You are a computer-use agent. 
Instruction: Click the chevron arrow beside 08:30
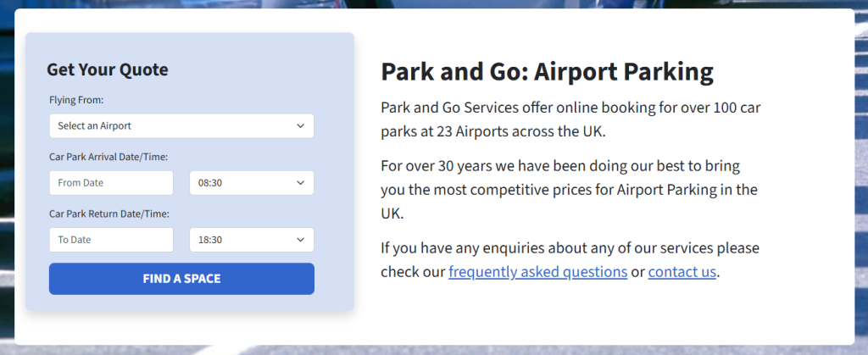pos(301,183)
